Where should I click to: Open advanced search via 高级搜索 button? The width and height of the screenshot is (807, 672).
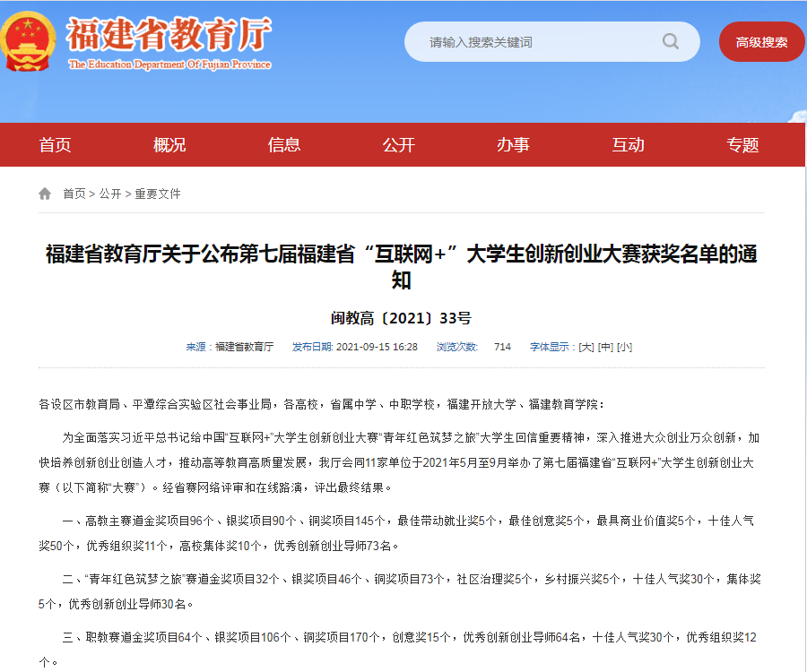761,42
